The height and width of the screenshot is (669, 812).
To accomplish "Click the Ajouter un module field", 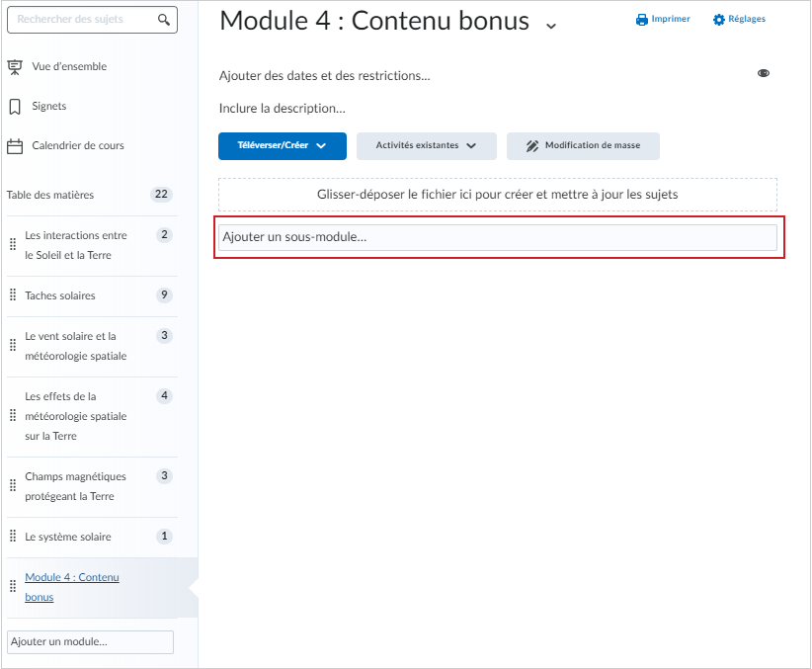I will [90, 642].
